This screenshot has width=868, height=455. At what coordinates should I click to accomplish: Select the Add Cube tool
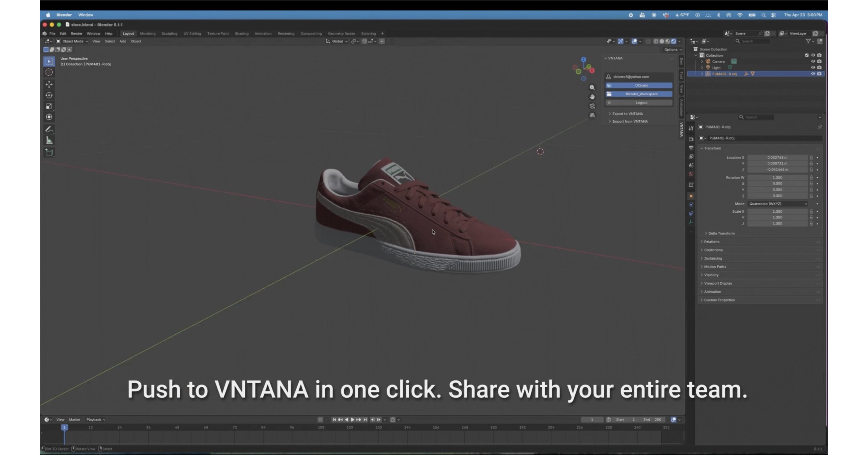pos(49,153)
